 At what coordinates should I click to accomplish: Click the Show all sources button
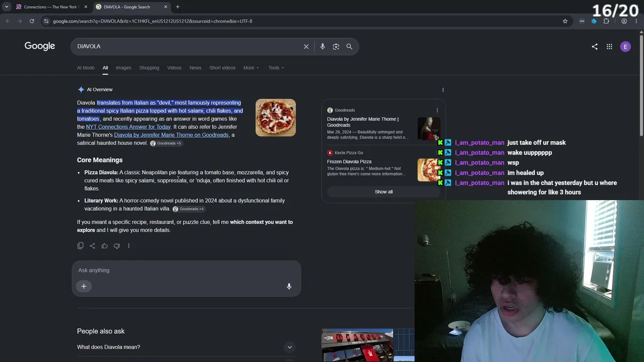[383, 192]
